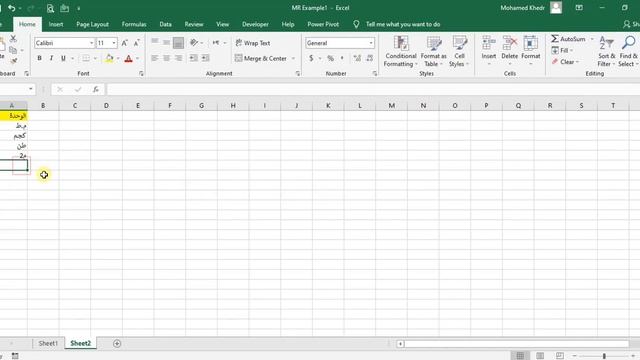Image resolution: width=640 pixels, height=360 pixels.
Task: Click Decrease Decimal icon
Action: tap(370, 58)
